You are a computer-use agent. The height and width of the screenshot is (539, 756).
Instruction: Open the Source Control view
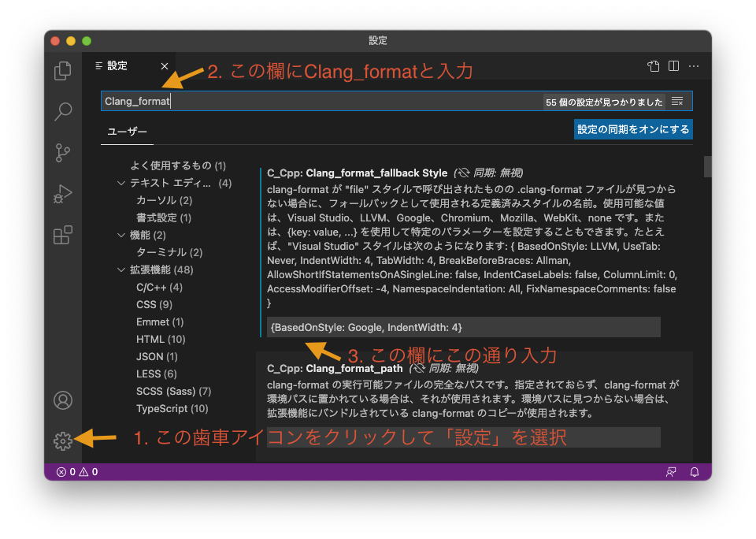point(63,153)
